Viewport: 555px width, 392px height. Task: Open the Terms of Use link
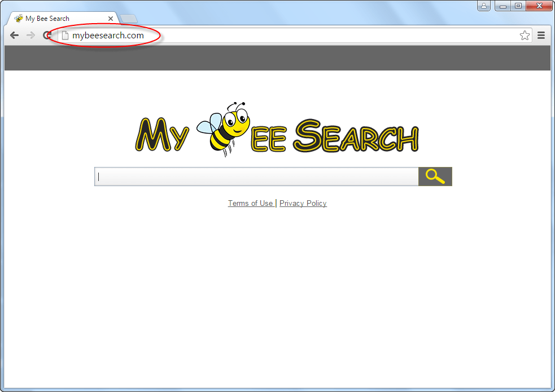[x=250, y=203]
